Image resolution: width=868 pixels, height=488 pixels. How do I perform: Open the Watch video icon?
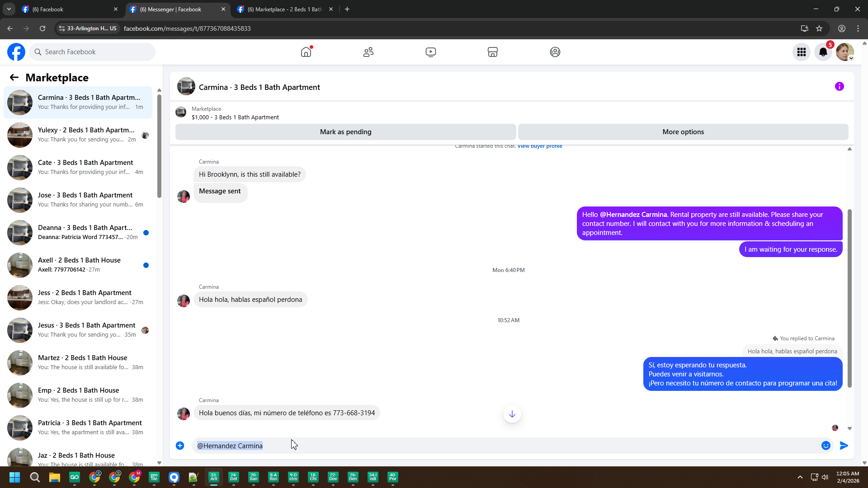pyautogui.click(x=430, y=52)
